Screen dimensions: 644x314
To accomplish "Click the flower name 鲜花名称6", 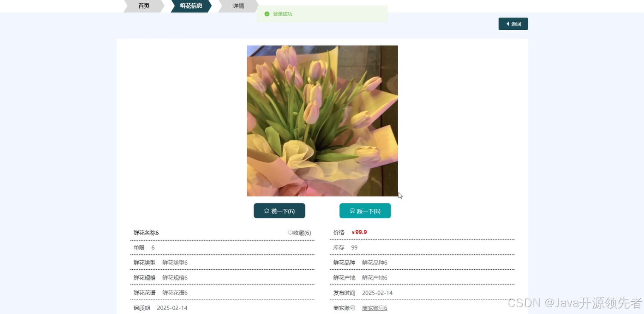I will point(145,233).
